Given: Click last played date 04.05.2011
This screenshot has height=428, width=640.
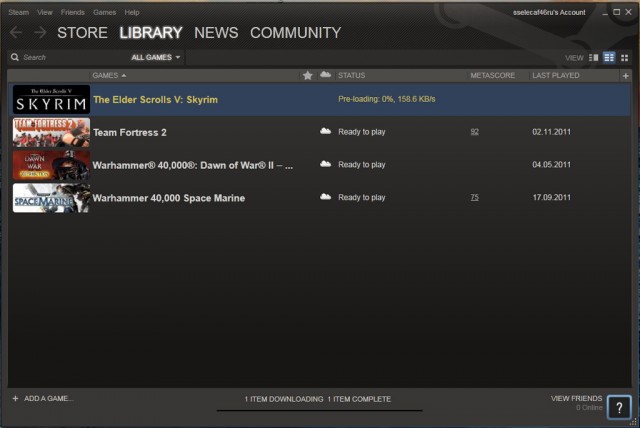Looking at the screenshot, I should click(551, 164).
